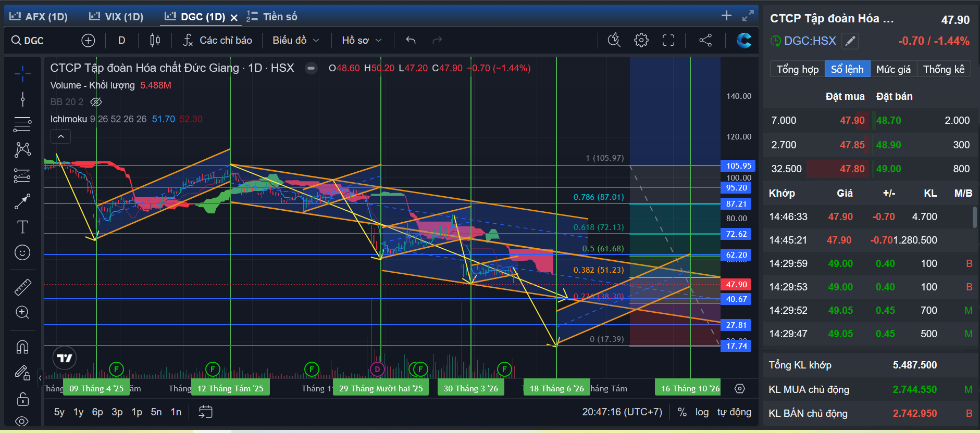Set the range to 5n
This screenshot has width=980, height=433.
pos(156,412)
